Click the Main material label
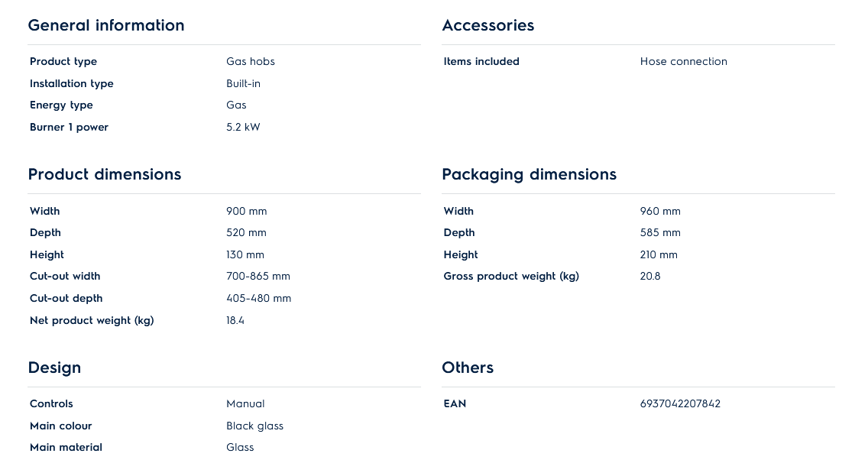The image size is (868, 476). 66,447
